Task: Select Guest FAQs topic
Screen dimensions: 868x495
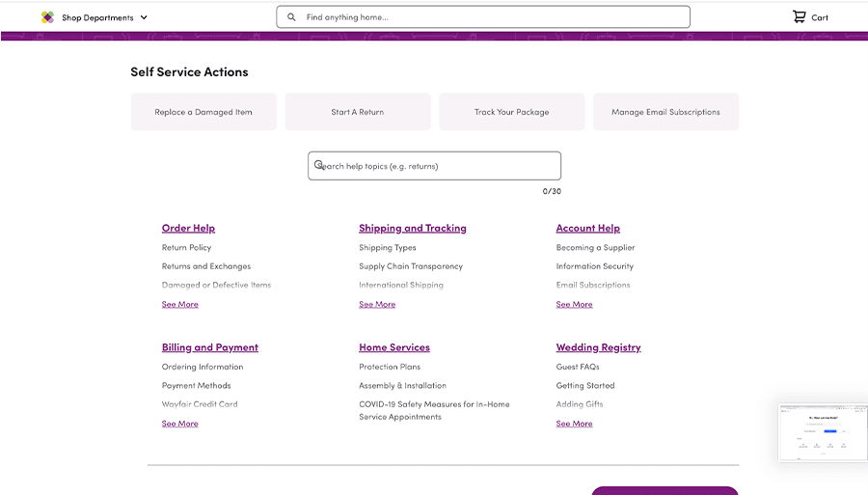Action: 578,367
